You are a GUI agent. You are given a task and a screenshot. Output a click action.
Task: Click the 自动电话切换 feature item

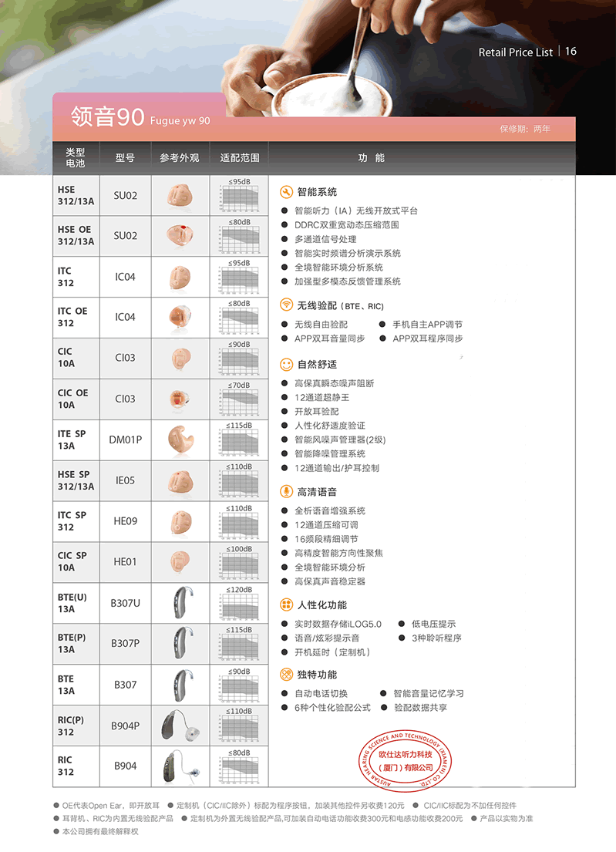click(x=321, y=693)
